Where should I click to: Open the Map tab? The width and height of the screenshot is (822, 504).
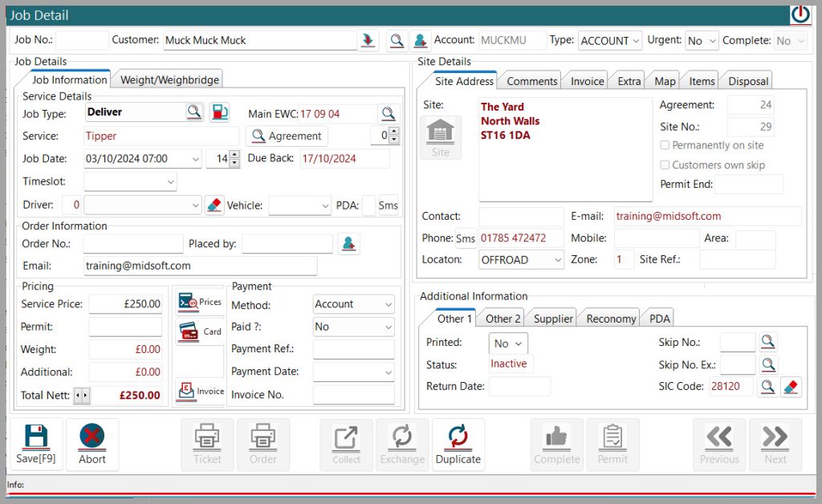coord(665,81)
